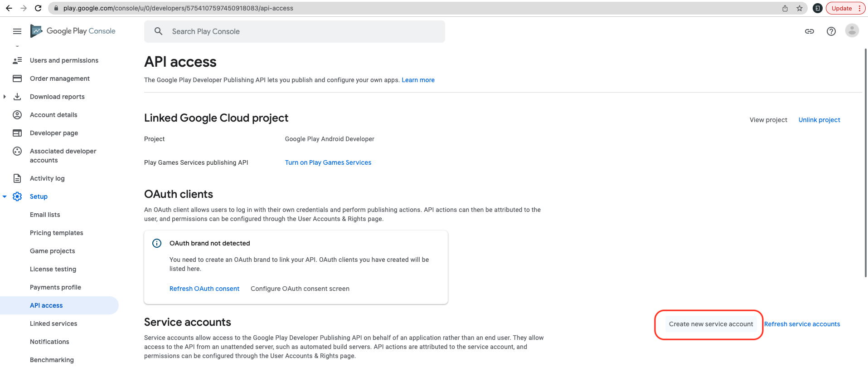Click the browser address bar URL
Image resolution: width=868 pixels, height=368 pixels.
(178, 8)
